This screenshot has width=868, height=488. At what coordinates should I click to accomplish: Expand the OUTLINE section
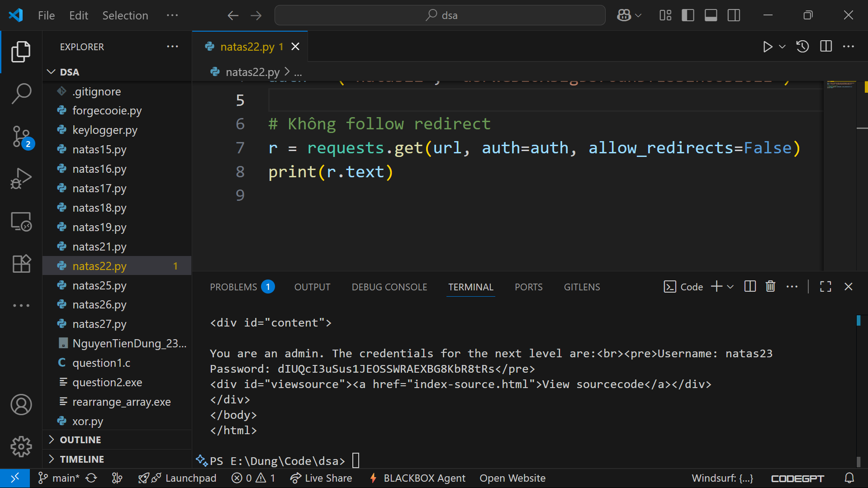[x=81, y=440]
